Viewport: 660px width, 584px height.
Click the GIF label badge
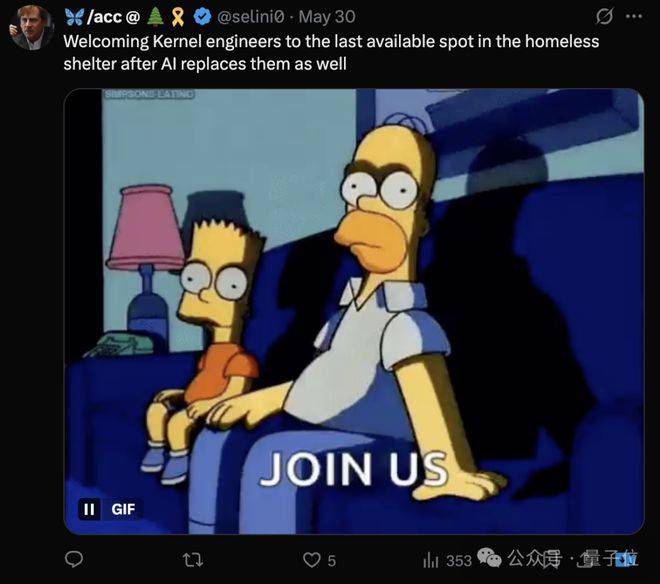[x=123, y=509]
